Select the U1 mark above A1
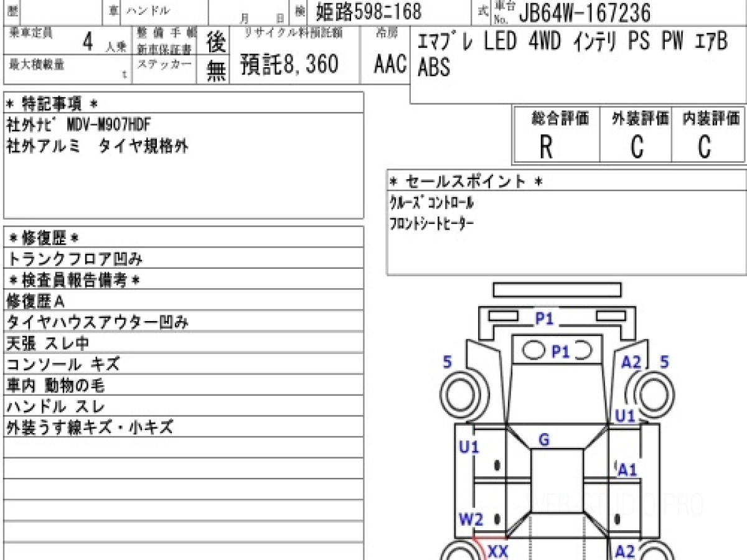Image resolution: width=747 pixels, height=560 pixels. click(625, 416)
